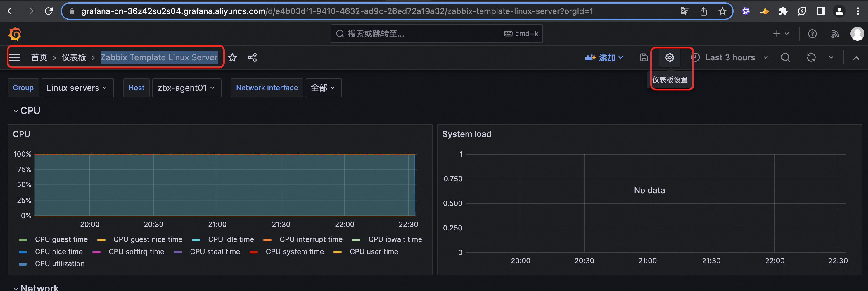868x291 pixels.
Task: Click the Network interface variable label
Action: click(267, 88)
